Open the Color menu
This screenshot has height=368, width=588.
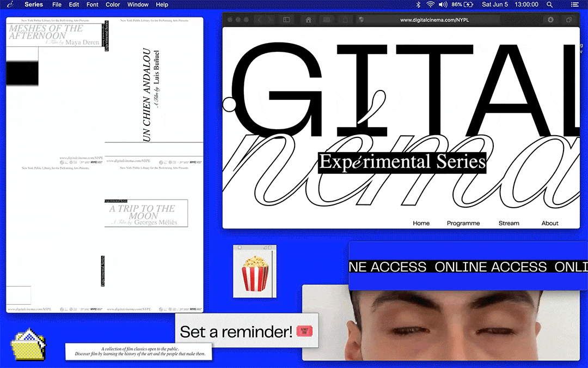113,4
